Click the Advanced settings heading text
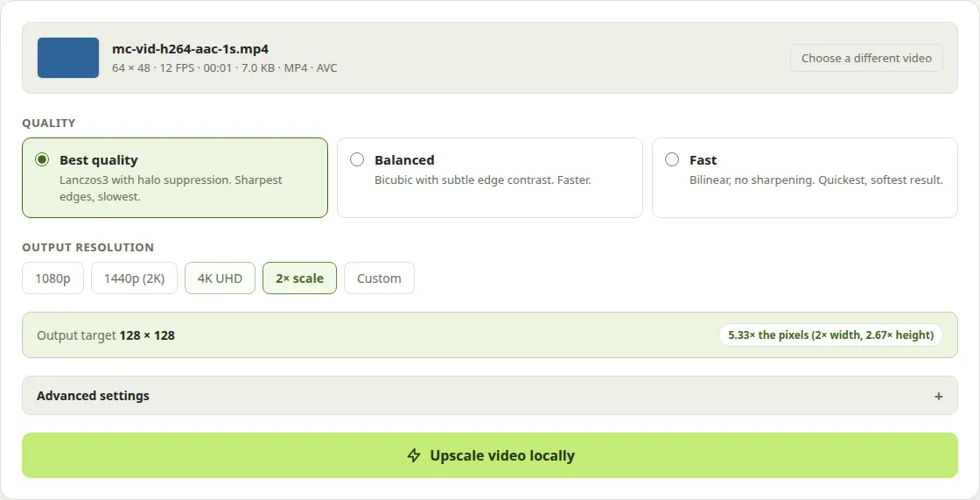Screen dimensions: 980x500 93,396
